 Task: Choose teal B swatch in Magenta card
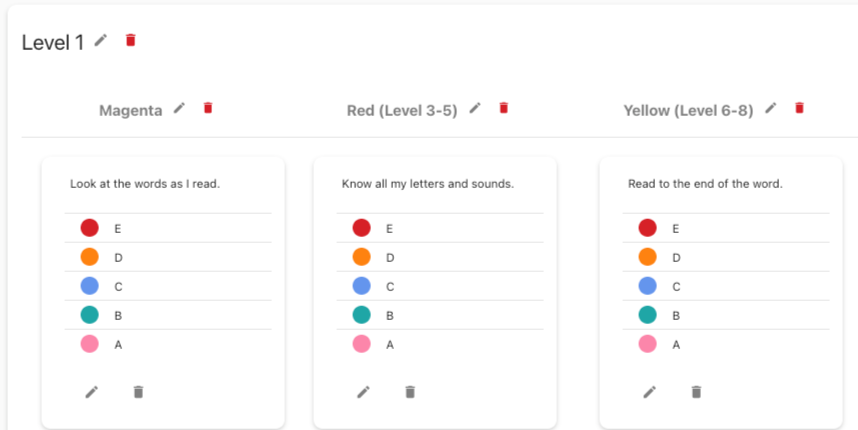(90, 315)
